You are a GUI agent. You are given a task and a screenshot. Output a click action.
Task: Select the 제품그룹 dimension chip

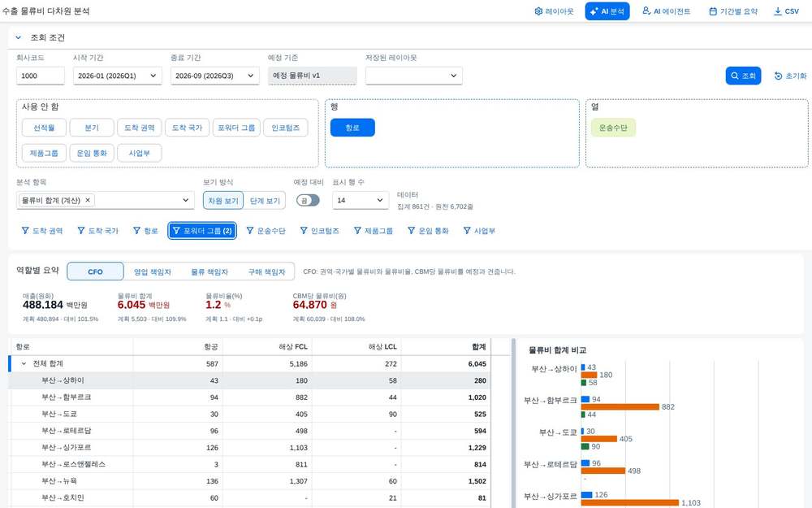[x=44, y=153]
